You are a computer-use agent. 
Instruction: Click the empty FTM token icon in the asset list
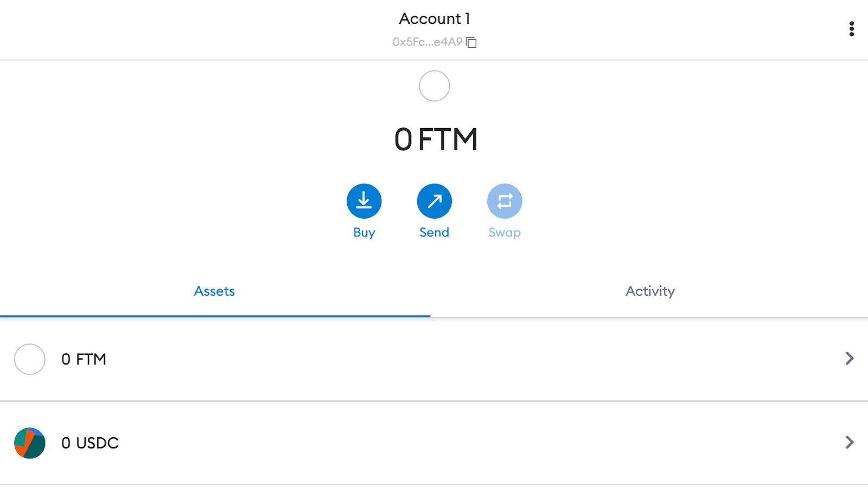pyautogui.click(x=30, y=359)
